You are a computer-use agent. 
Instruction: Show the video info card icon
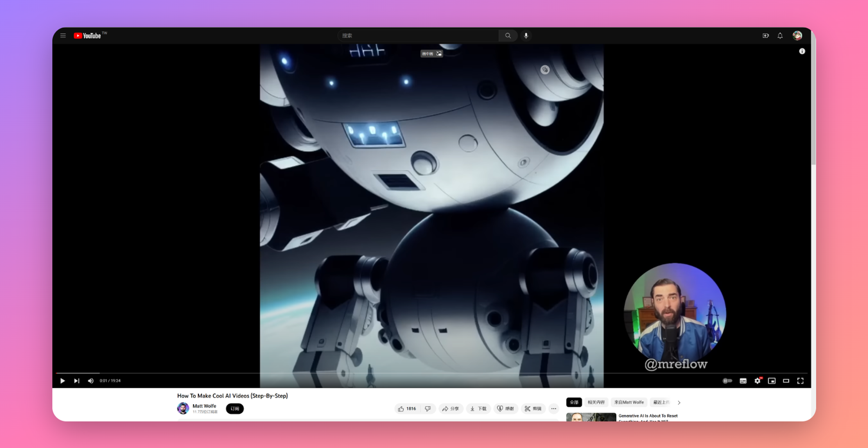tap(802, 51)
